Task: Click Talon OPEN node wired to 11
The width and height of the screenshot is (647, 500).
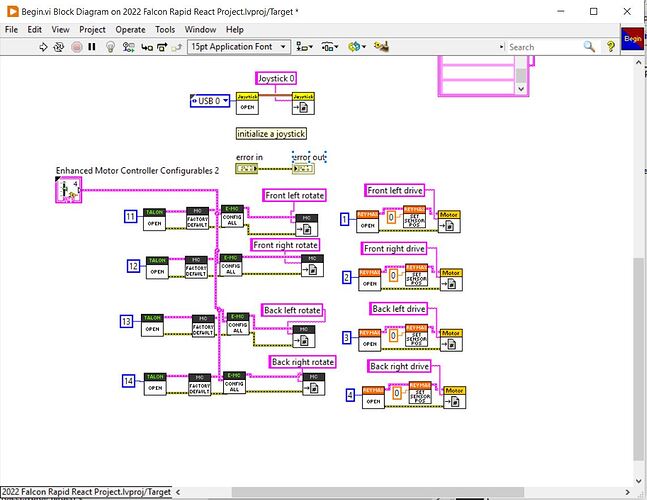Action: [x=154, y=219]
